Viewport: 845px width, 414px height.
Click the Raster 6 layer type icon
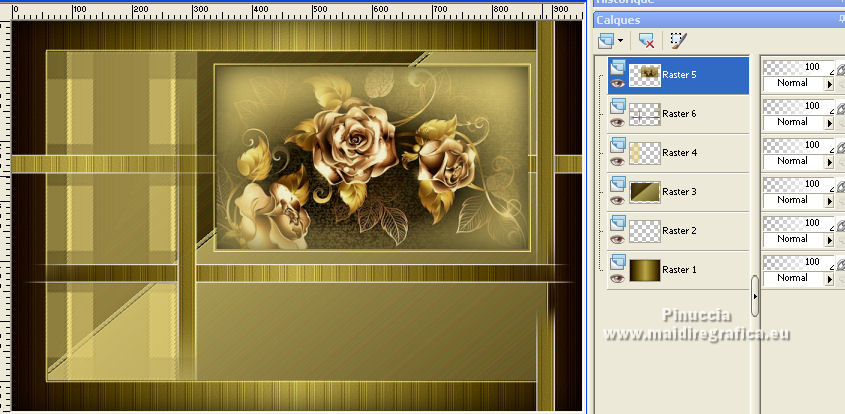point(618,106)
